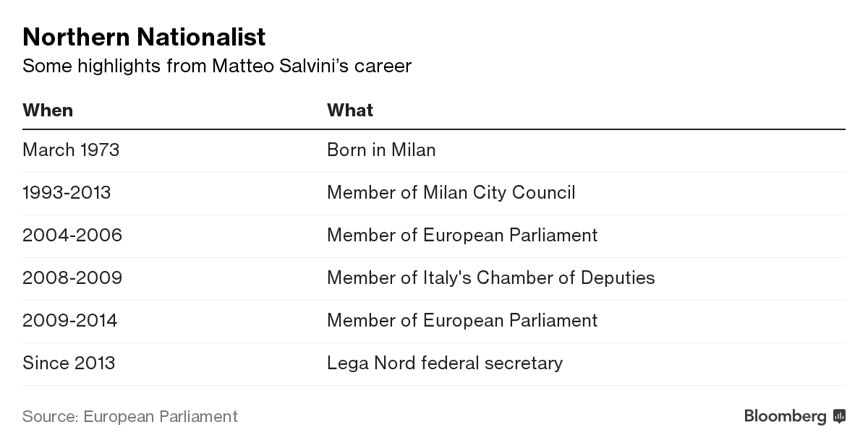Click the "Source:" label in the footer
The height and width of the screenshot is (448, 868).
point(50,416)
